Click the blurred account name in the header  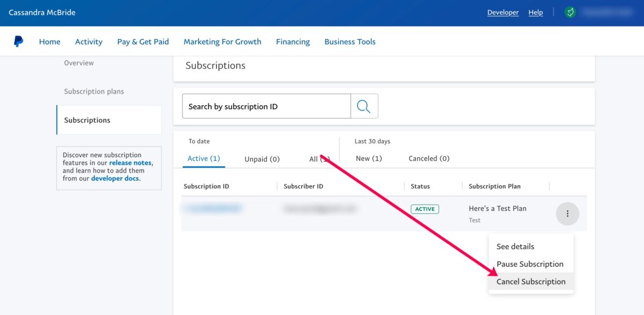point(607,12)
